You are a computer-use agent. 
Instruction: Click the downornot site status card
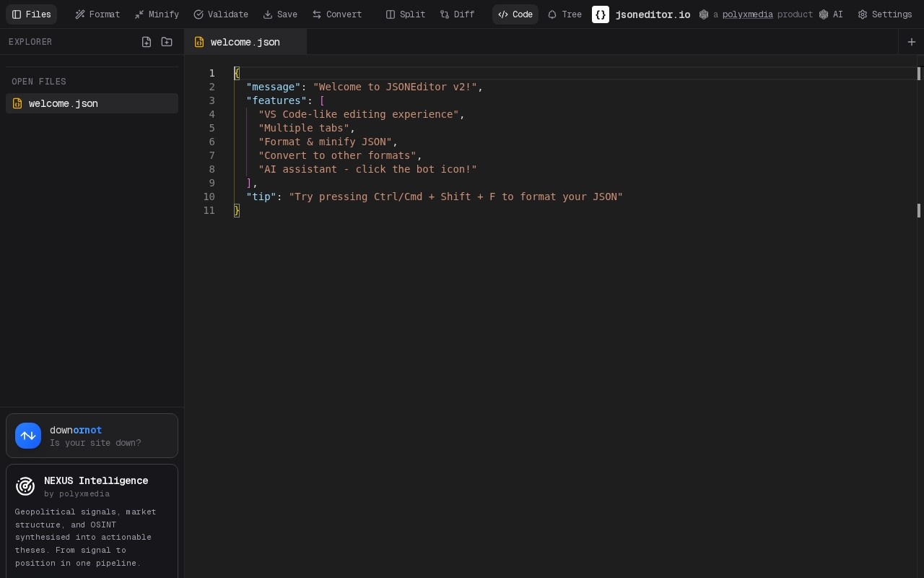point(92,436)
